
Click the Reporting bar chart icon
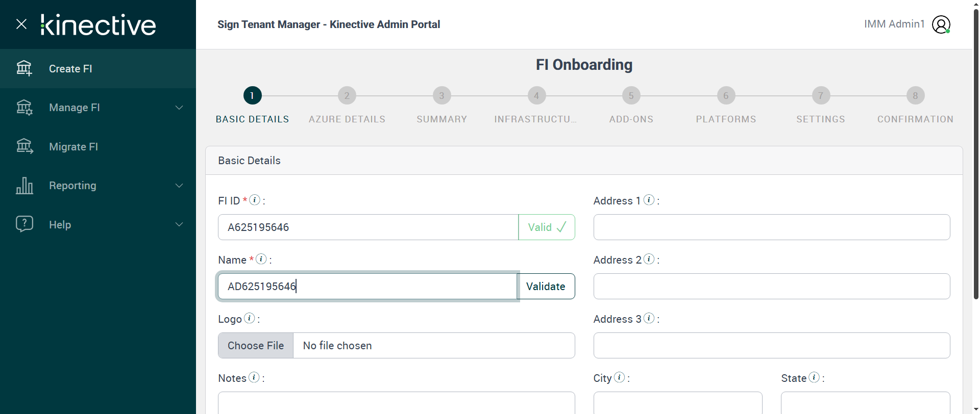(x=24, y=186)
